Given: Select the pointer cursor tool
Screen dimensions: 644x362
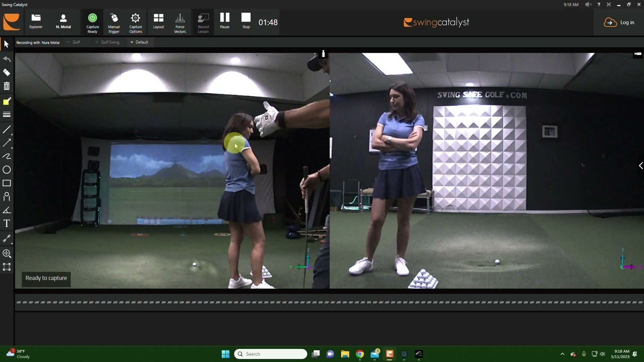Looking at the screenshot, I should (7, 44).
